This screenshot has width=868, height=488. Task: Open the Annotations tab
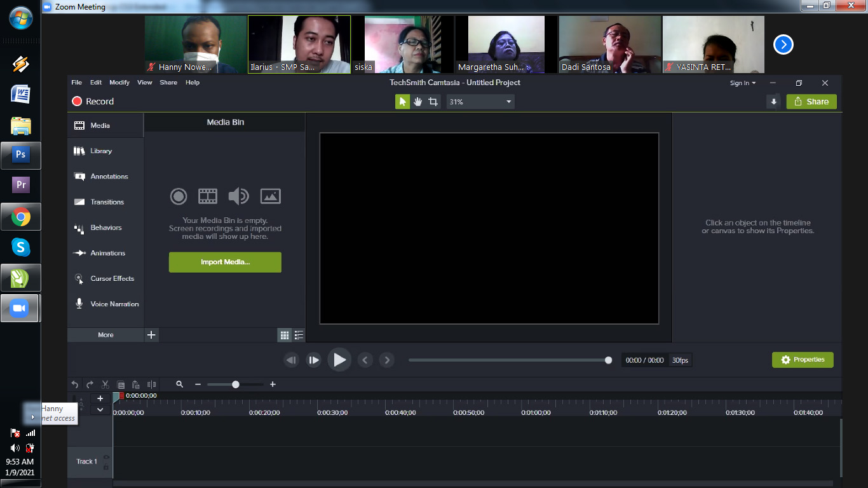coord(105,177)
